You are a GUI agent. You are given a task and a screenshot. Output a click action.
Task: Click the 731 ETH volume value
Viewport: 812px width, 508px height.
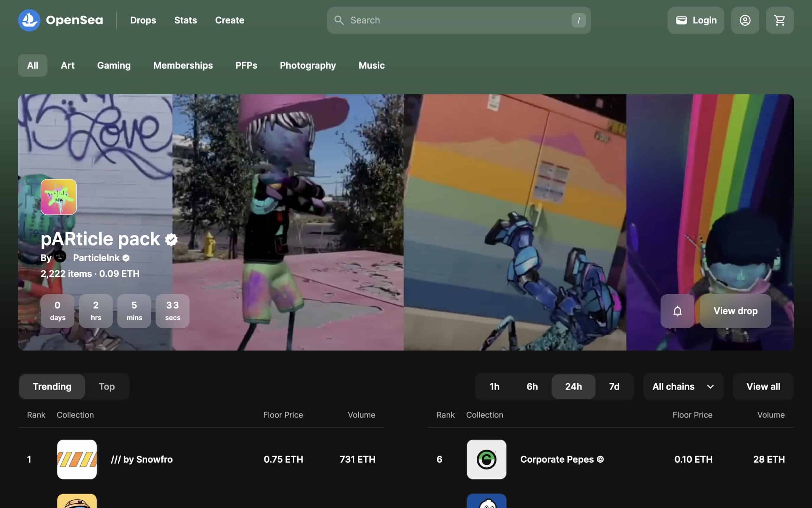coord(357,459)
